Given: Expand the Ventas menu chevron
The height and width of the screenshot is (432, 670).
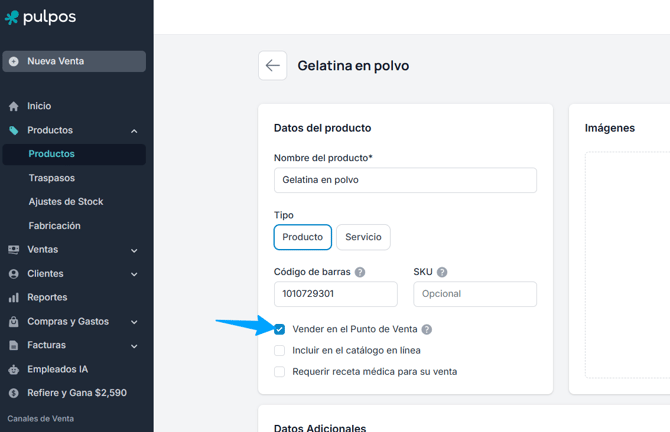Looking at the screenshot, I should pyautogui.click(x=134, y=250).
